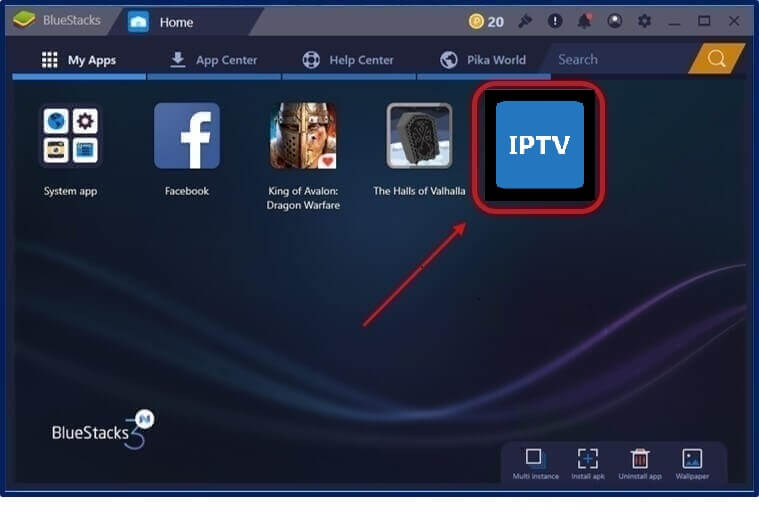This screenshot has width=759, height=512.
Task: Switch to the My Apps tab
Action: point(79,60)
